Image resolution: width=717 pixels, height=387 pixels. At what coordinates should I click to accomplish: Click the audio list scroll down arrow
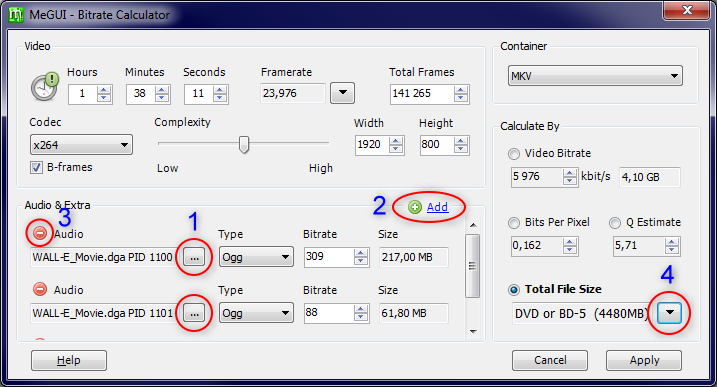[x=473, y=332]
